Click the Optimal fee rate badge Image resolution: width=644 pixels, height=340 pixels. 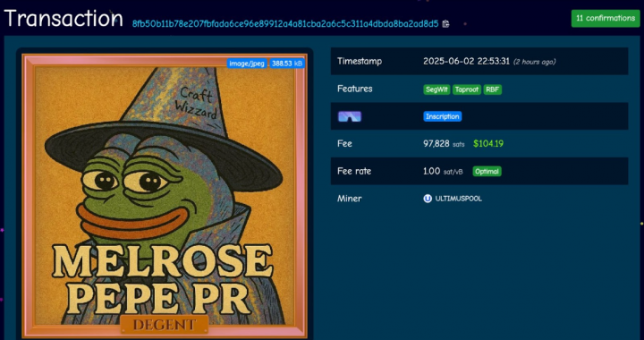click(487, 172)
